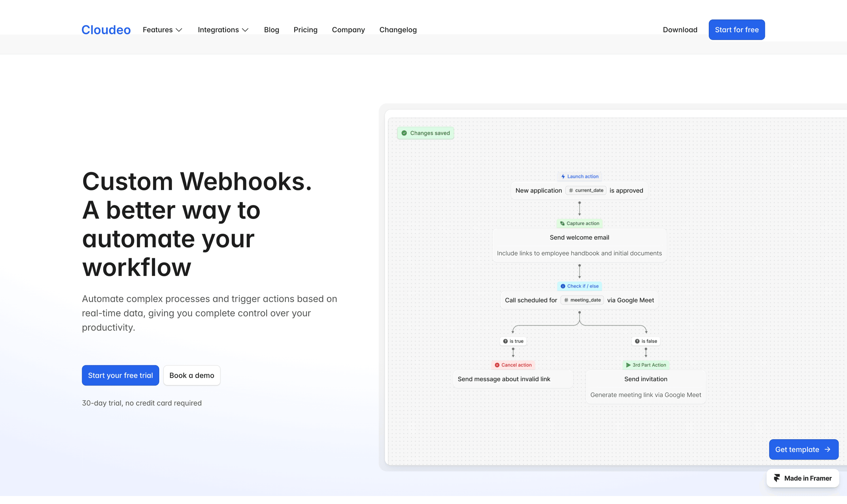Click Start your free trial button
This screenshot has width=847, height=504.
120,375
